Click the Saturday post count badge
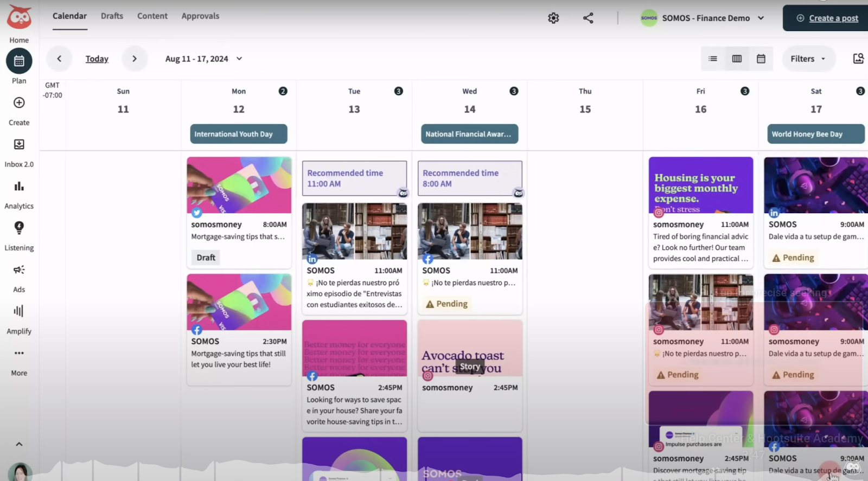 [x=860, y=91]
